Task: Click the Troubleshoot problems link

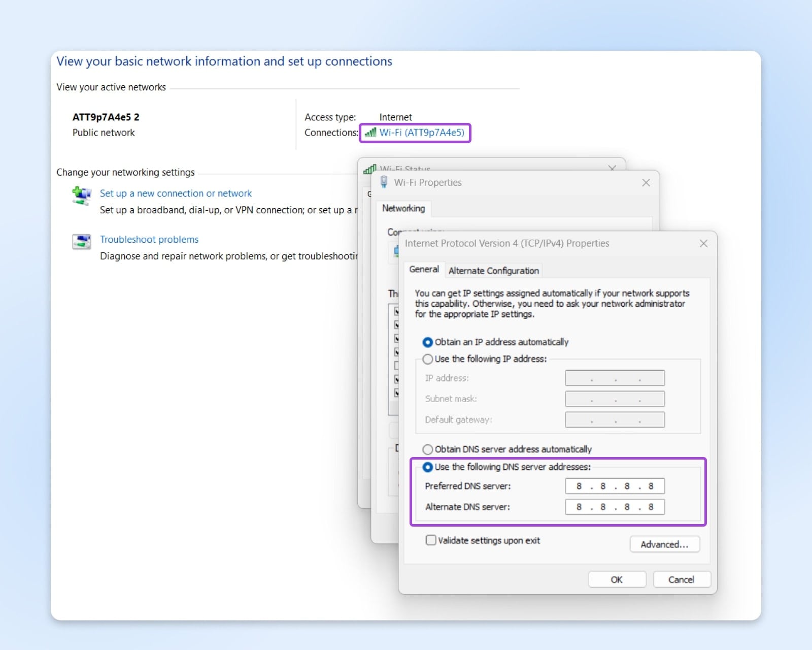Action: coord(149,239)
